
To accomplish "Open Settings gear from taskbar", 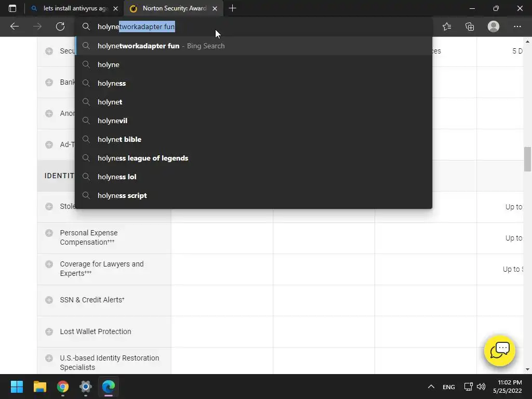I will pos(86,387).
